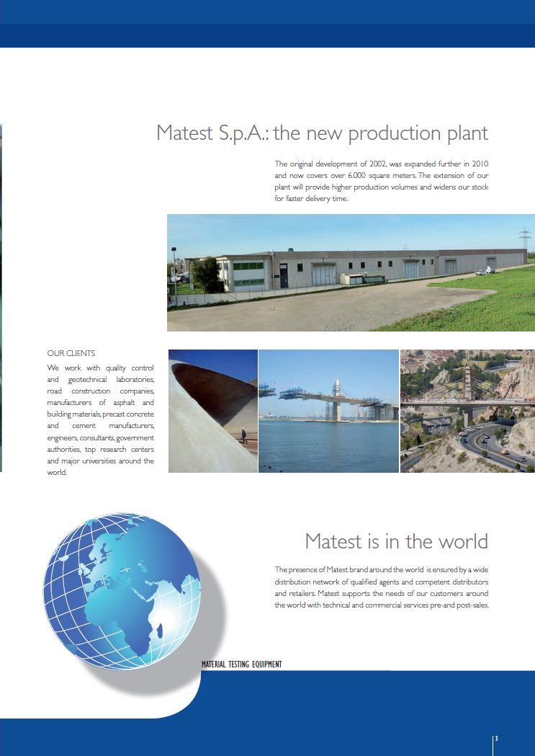Select the bridge over water photo

[x=328, y=411]
